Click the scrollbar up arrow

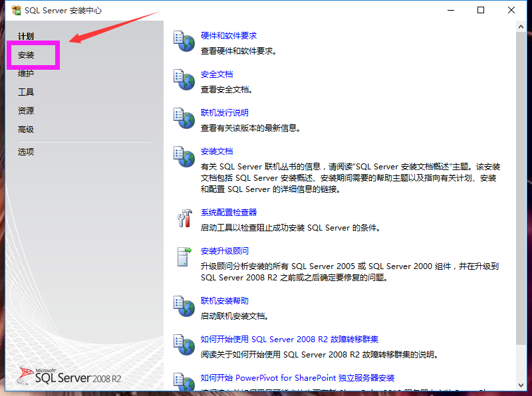(x=521, y=27)
